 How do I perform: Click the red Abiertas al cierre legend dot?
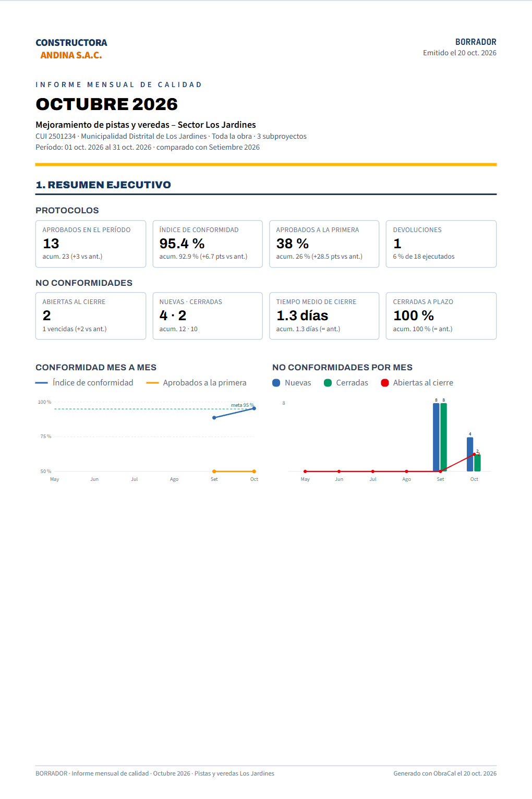click(385, 383)
